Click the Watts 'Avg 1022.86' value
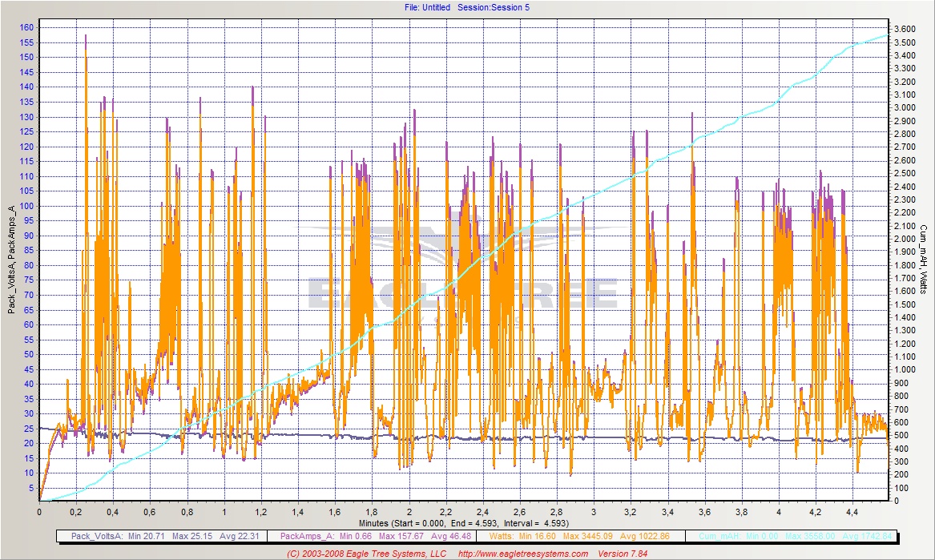Viewport: 935px width, 560px height. [x=645, y=536]
